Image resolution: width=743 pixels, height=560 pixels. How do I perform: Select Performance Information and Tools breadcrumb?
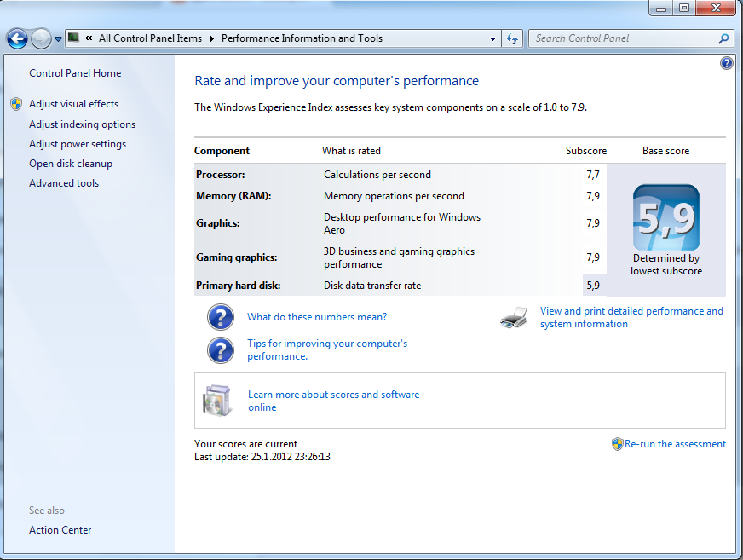click(302, 38)
